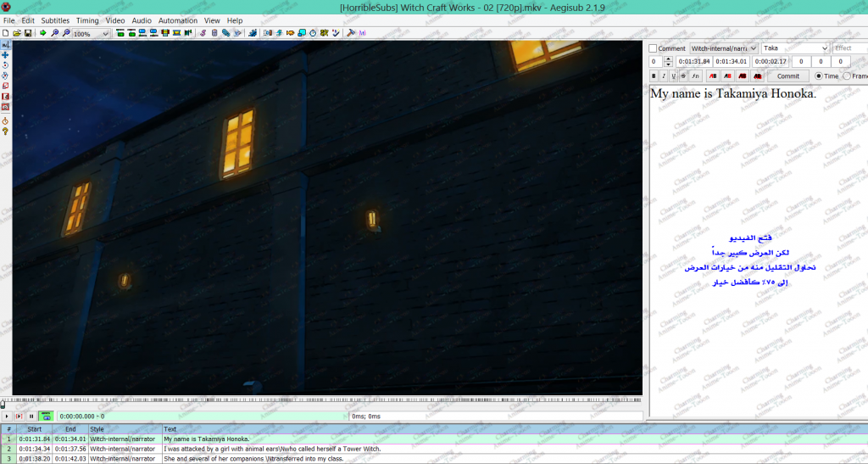
Task: Select the drag subtitles (move) visual tool
Action: (x=5, y=54)
